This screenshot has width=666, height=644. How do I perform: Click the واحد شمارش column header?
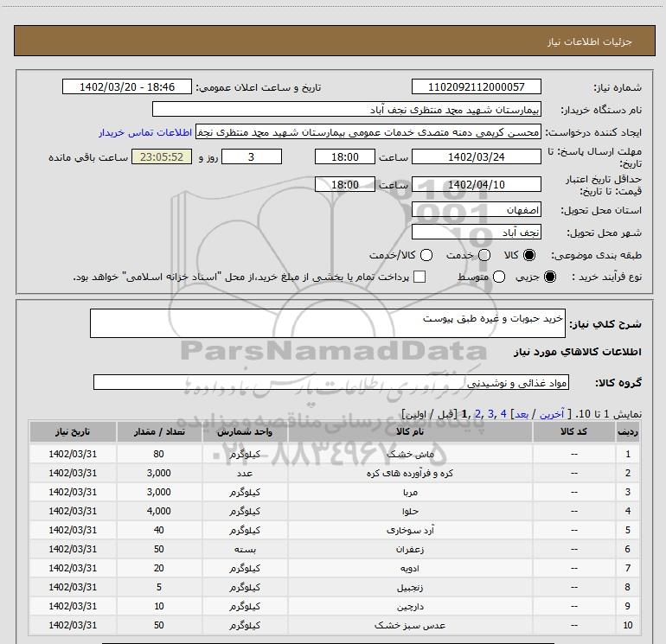pyautogui.click(x=245, y=431)
